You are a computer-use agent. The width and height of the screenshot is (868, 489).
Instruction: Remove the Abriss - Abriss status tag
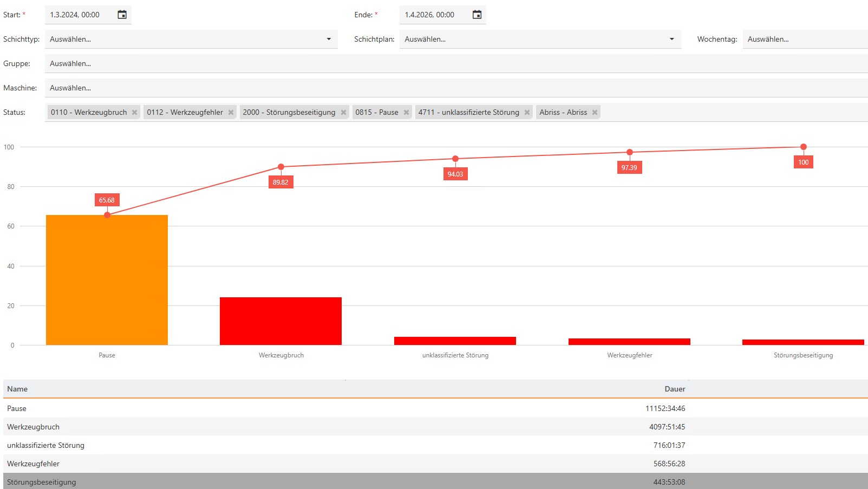(x=595, y=113)
